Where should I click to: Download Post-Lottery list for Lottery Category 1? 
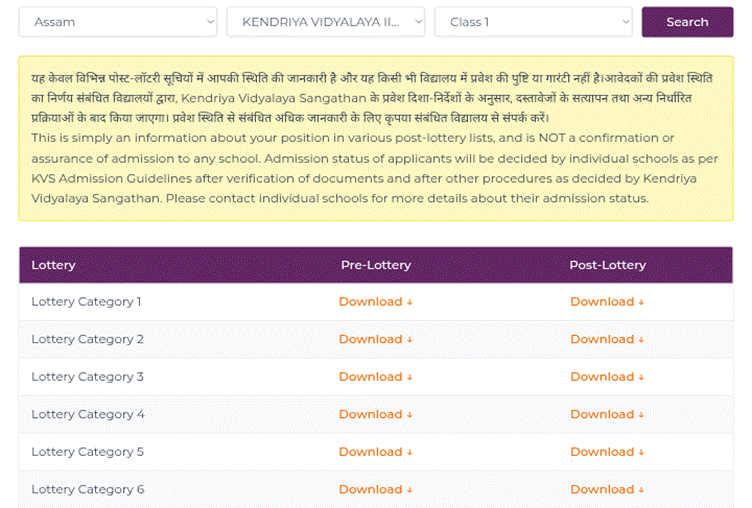pyautogui.click(x=607, y=302)
